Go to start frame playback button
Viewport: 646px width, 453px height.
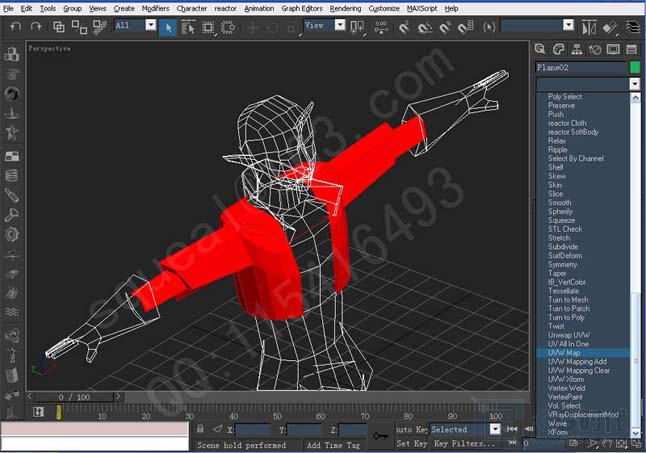(512, 429)
